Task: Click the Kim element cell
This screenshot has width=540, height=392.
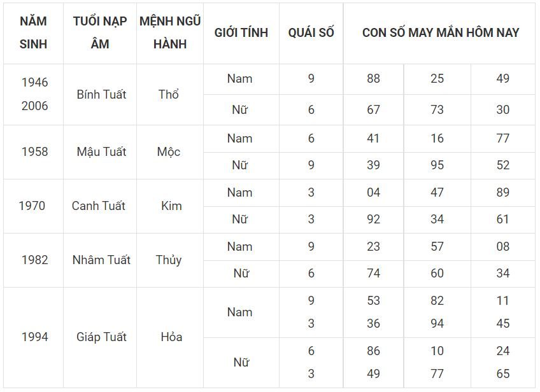Action: 171,206
